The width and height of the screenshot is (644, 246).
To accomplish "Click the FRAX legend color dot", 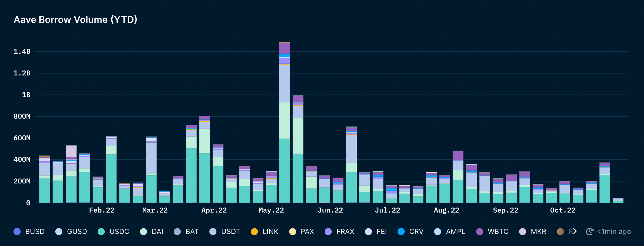I will click(328, 232).
